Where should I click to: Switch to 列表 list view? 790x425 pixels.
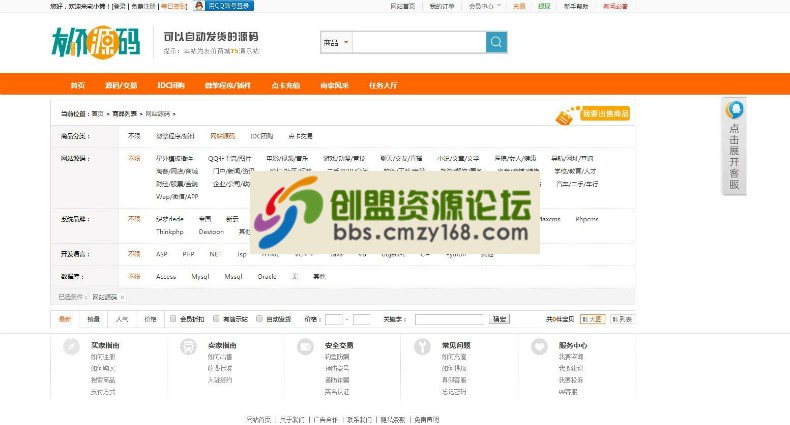point(622,319)
